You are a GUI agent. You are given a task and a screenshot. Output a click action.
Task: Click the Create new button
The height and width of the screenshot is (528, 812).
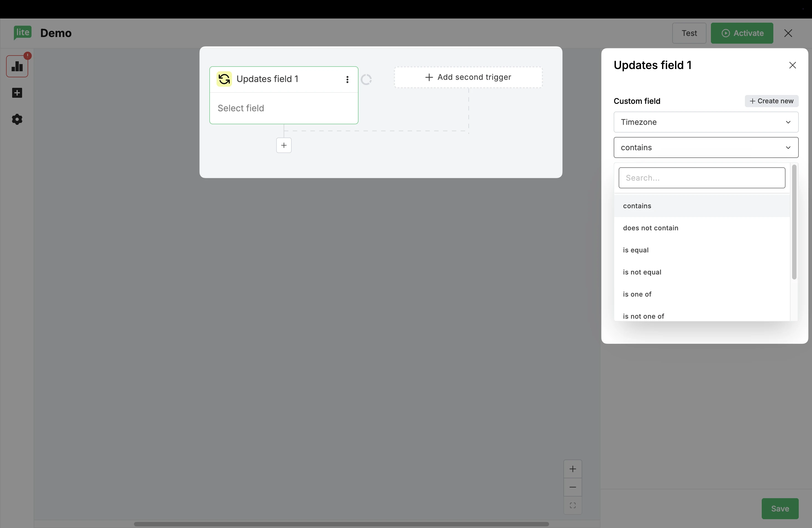(x=771, y=101)
